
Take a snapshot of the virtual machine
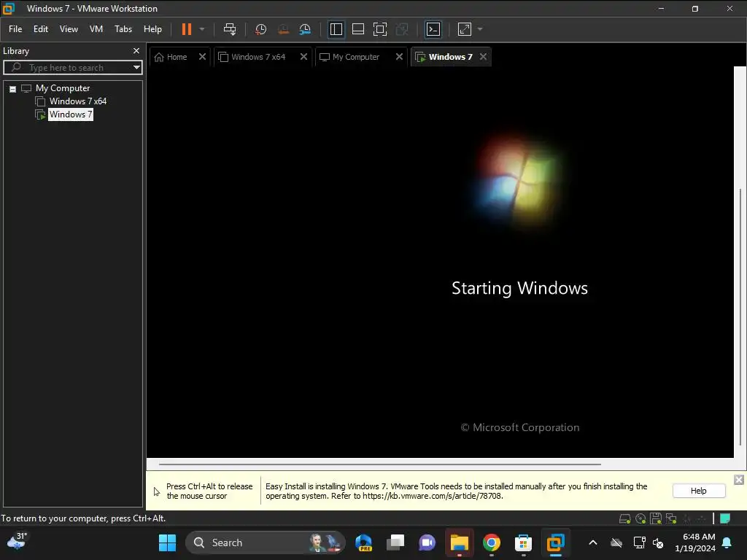[260, 29]
